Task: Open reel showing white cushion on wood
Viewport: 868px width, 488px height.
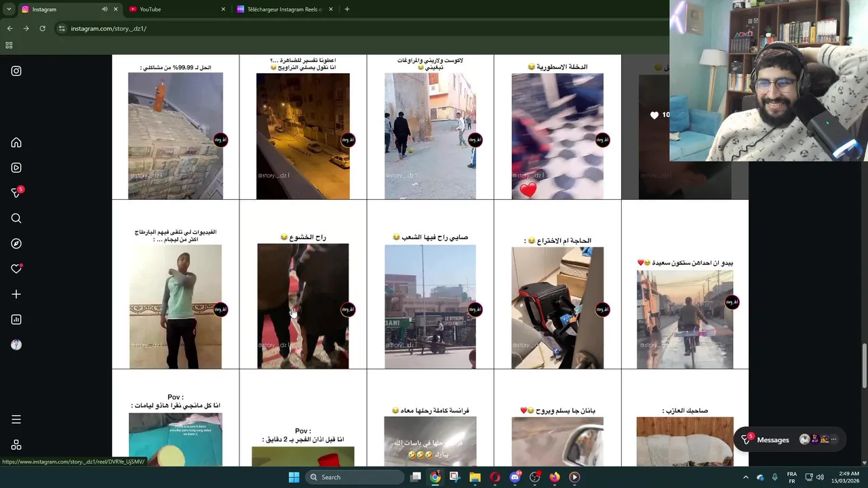Action: pyautogui.click(x=685, y=419)
